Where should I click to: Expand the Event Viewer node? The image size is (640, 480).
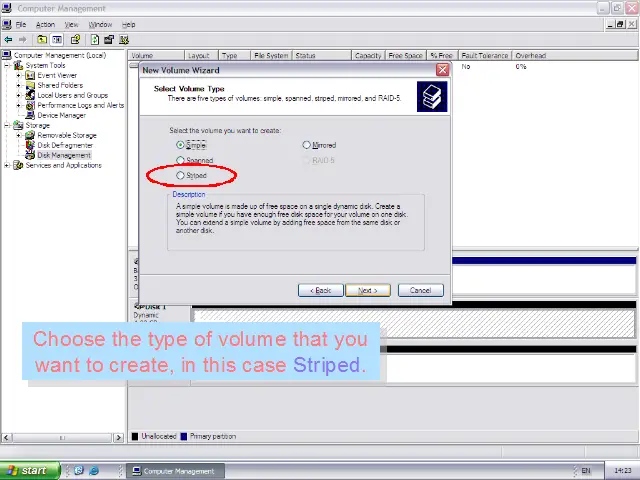click(18, 75)
